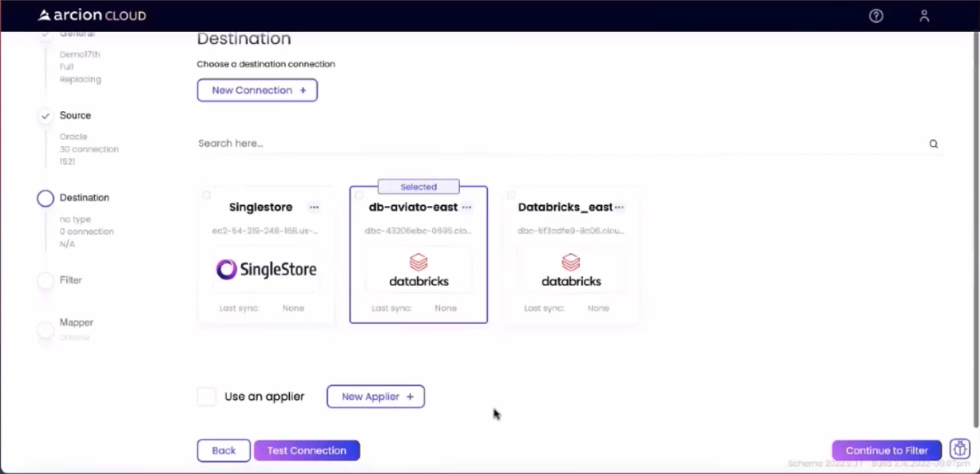Open the help question mark icon

click(875, 15)
